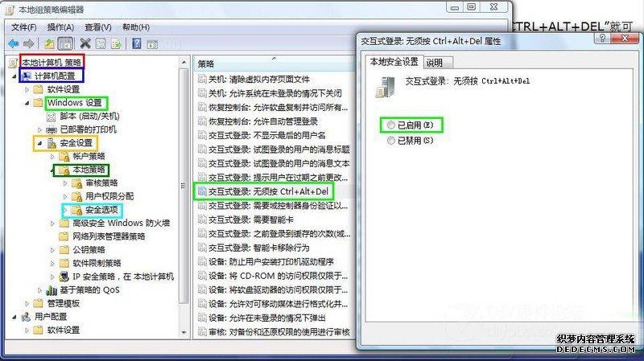Toggle the show/hide console tree button

click(x=65, y=43)
